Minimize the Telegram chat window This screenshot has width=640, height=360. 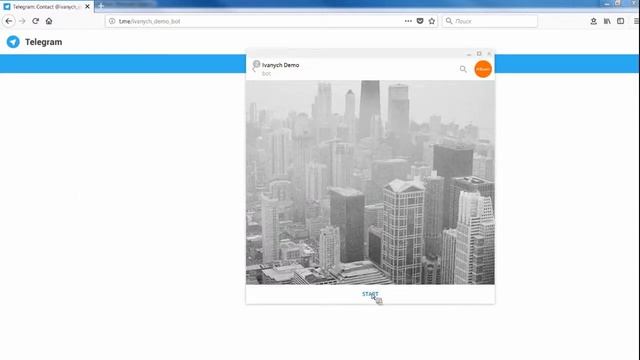pos(469,54)
